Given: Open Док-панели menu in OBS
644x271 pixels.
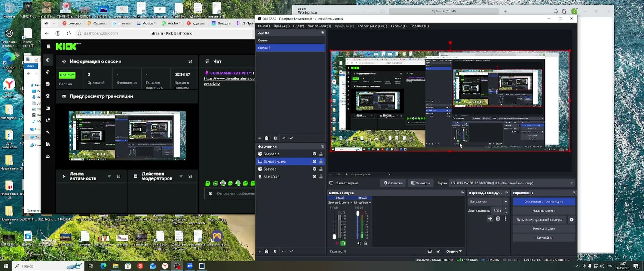Looking at the screenshot, I should pyautogui.click(x=319, y=26).
